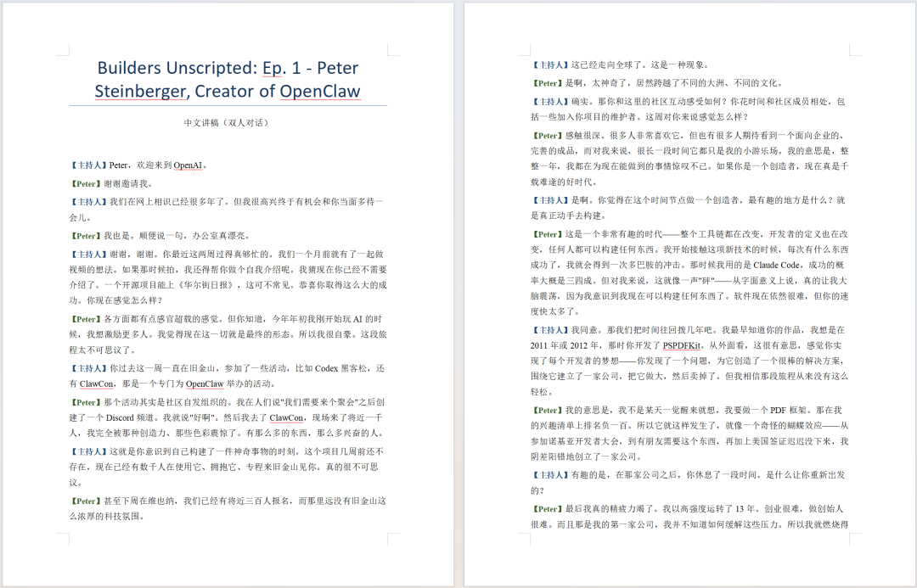Click "ClawCon" in "然后我去了 ClawCon"
The image size is (917, 588).
[x=286, y=418]
